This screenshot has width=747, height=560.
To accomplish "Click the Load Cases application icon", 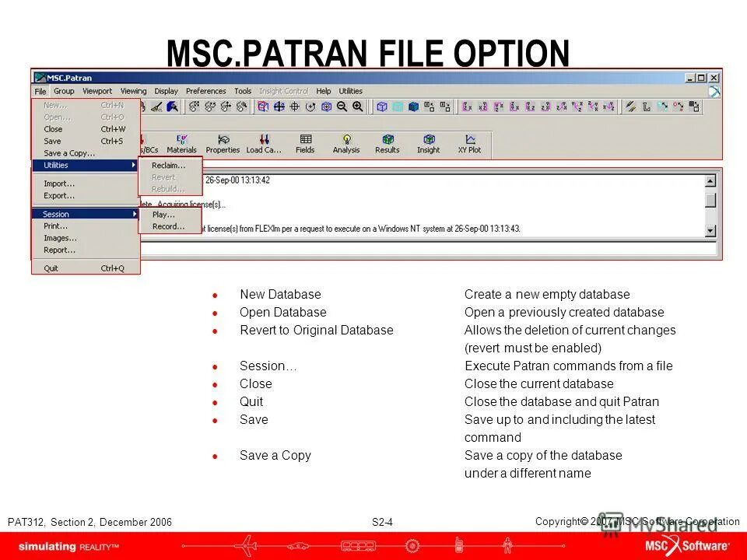I will [264, 144].
